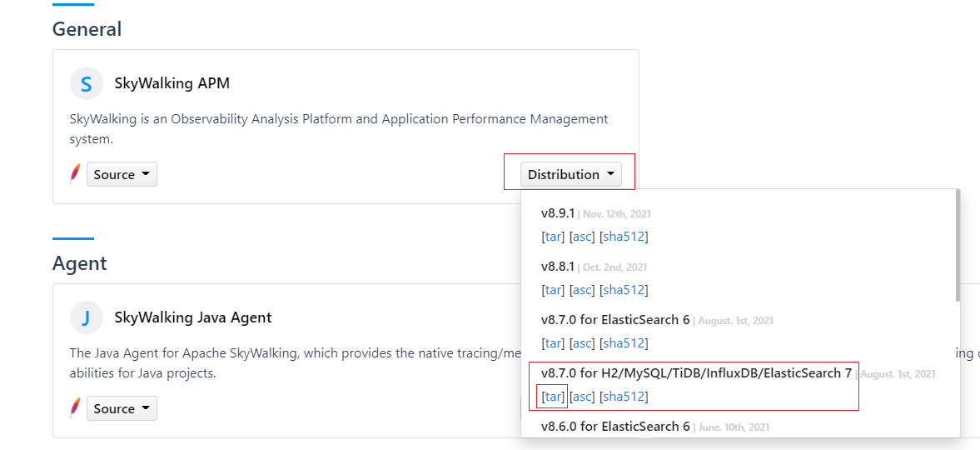Viewport: 980px width, 450px height.
Task: Click the SkyWalking APM description paragraph
Action: tap(339, 129)
